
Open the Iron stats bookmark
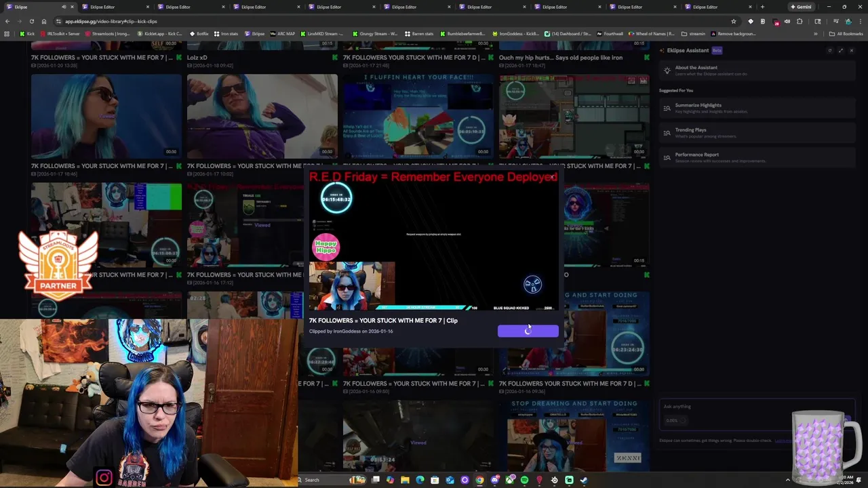point(226,33)
